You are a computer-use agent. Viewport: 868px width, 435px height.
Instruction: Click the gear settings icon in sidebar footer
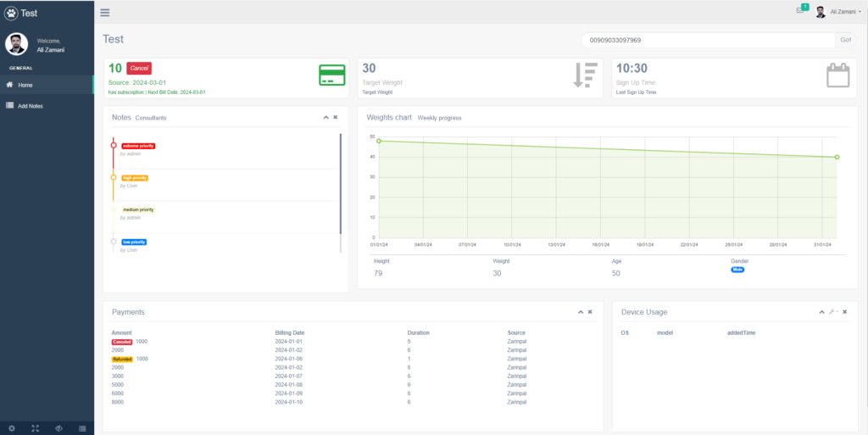(12, 428)
